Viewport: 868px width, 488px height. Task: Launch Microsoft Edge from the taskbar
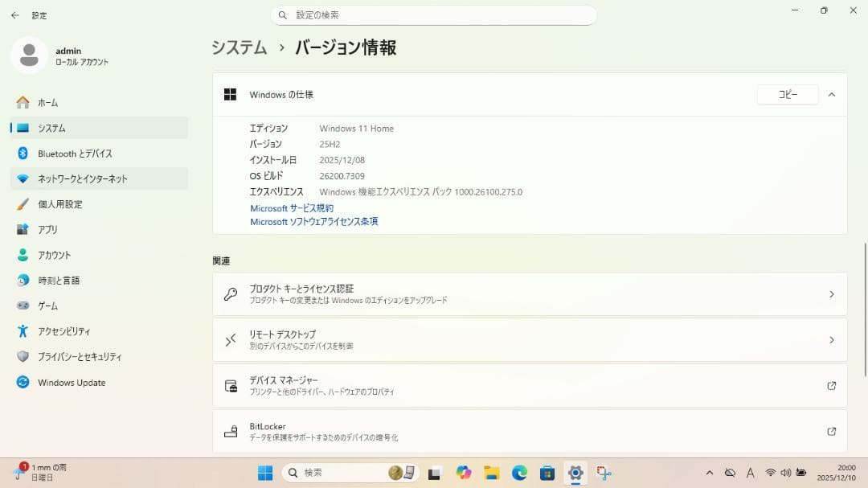tap(518, 473)
